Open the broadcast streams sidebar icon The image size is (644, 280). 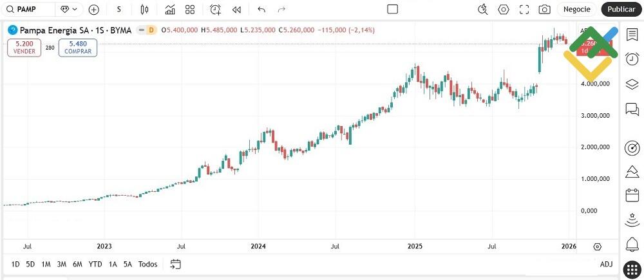coord(632,220)
